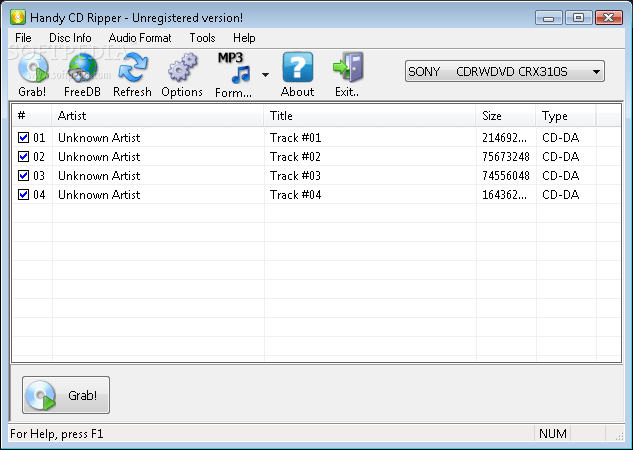Click the Grab! CD icon in the toolbar
The image size is (633, 450).
tap(32, 68)
